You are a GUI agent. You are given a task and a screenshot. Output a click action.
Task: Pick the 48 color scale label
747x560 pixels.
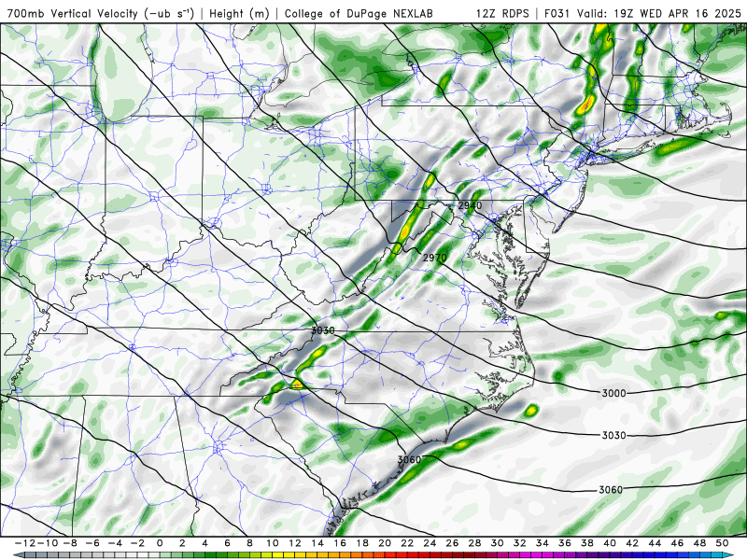[699, 543]
